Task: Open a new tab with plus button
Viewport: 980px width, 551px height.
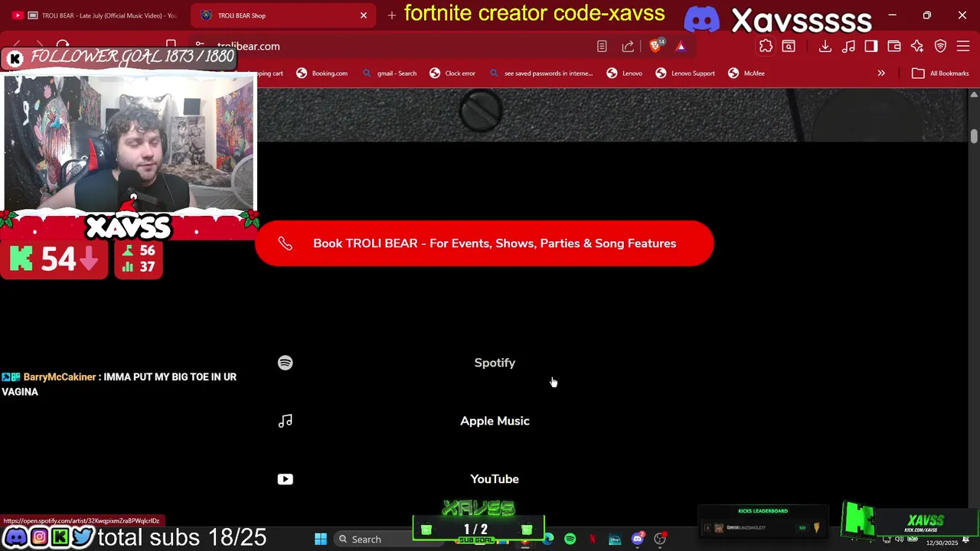Action: point(391,15)
